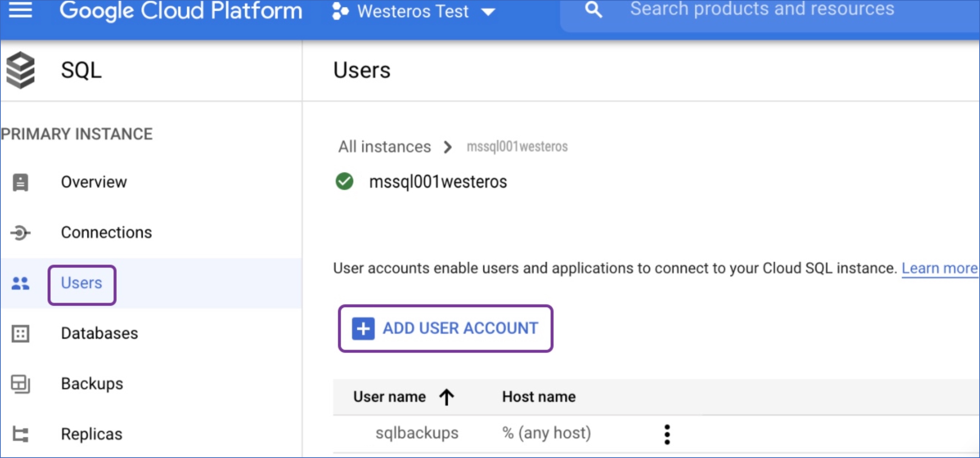Click the Backups icon in sidebar
980x458 pixels.
tap(20, 384)
